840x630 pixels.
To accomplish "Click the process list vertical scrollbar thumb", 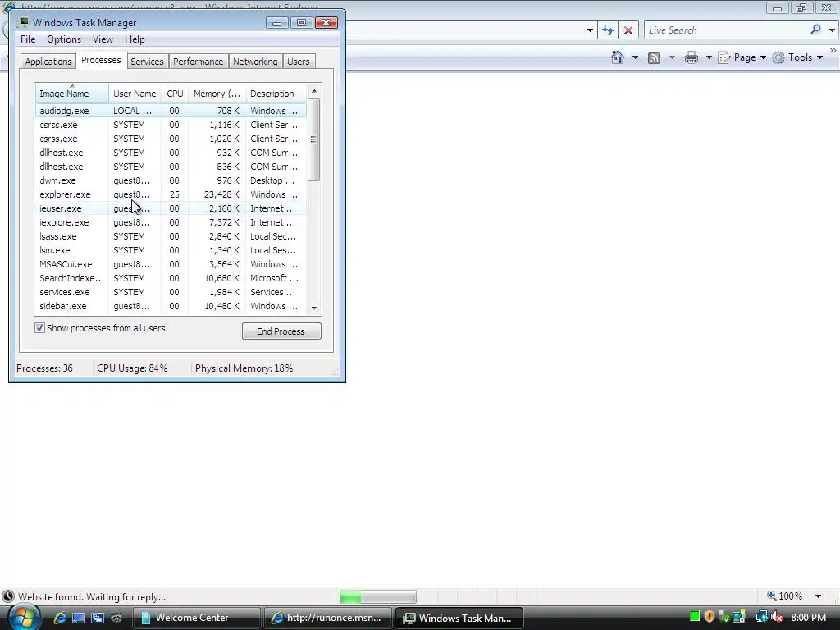I will pyautogui.click(x=314, y=139).
